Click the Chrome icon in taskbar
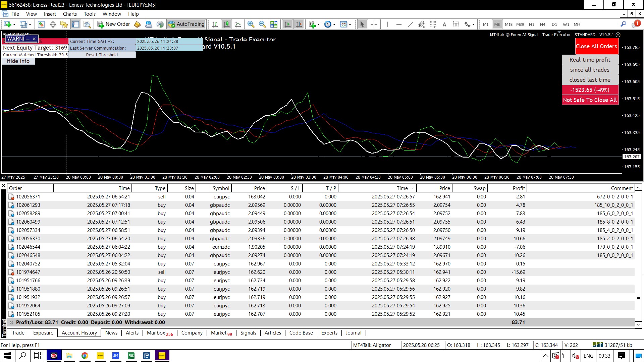The height and width of the screenshot is (362, 644). pyautogui.click(x=85, y=356)
